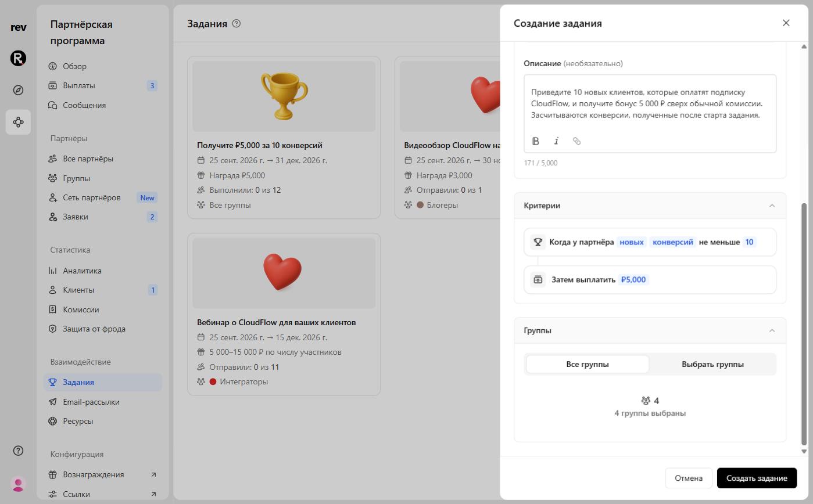
Task: Open the compass explore icon
Action: tap(18, 90)
